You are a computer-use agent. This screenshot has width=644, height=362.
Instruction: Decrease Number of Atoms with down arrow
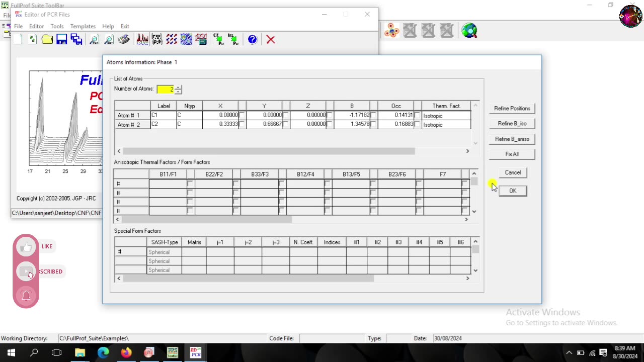[x=178, y=92]
